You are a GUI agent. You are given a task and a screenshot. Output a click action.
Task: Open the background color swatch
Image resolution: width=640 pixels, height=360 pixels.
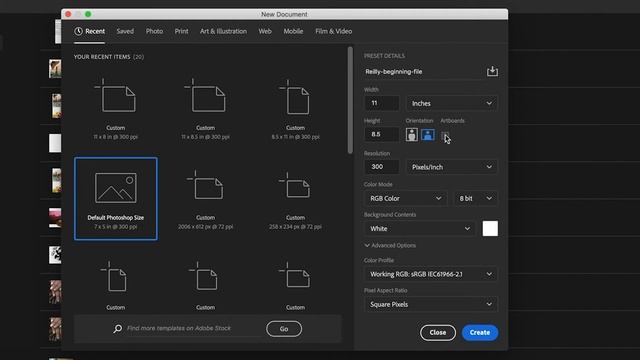pos(490,229)
